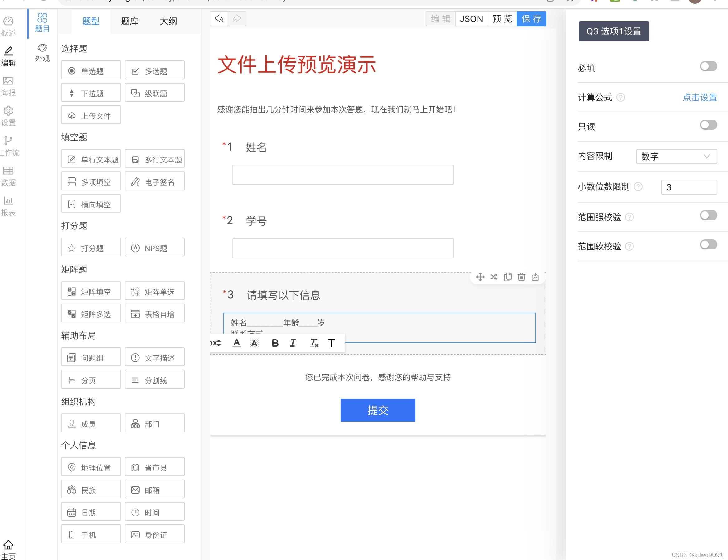Delete question 3 with the trash icon
Screen dimensions: 728x560
point(521,277)
